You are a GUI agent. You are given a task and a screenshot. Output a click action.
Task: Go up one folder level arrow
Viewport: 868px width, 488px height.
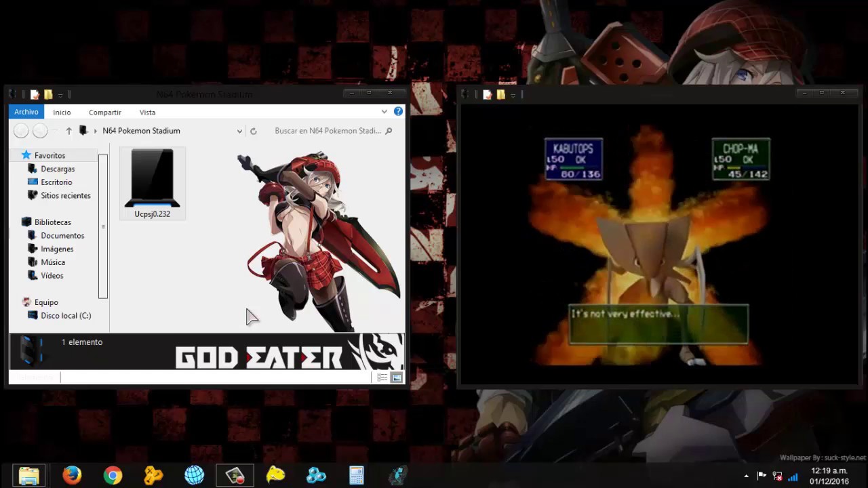[x=68, y=131]
